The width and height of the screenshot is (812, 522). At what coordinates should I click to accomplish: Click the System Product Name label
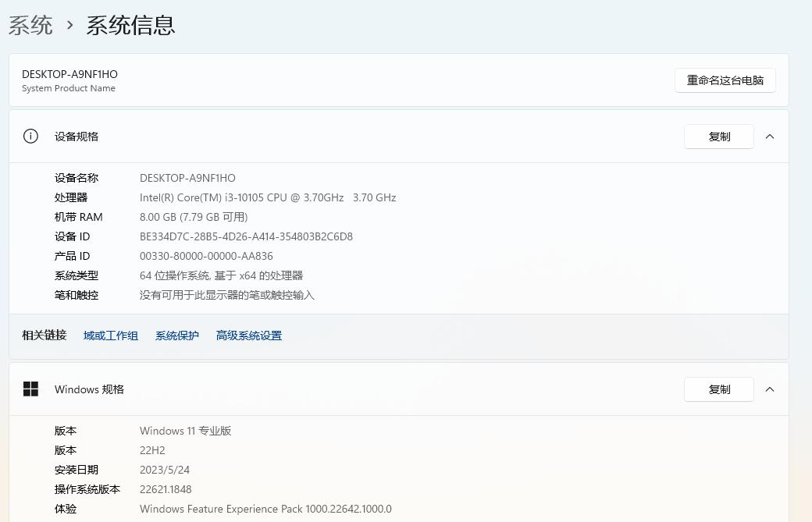[69, 88]
